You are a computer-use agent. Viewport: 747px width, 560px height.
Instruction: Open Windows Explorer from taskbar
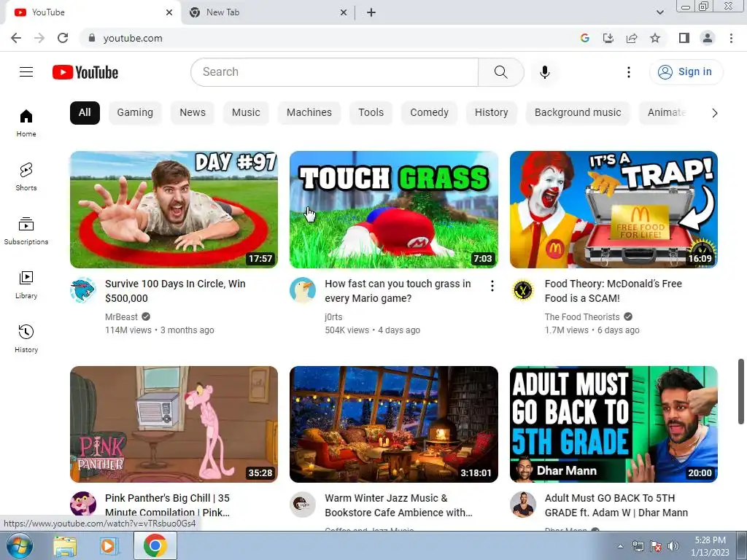(65, 546)
